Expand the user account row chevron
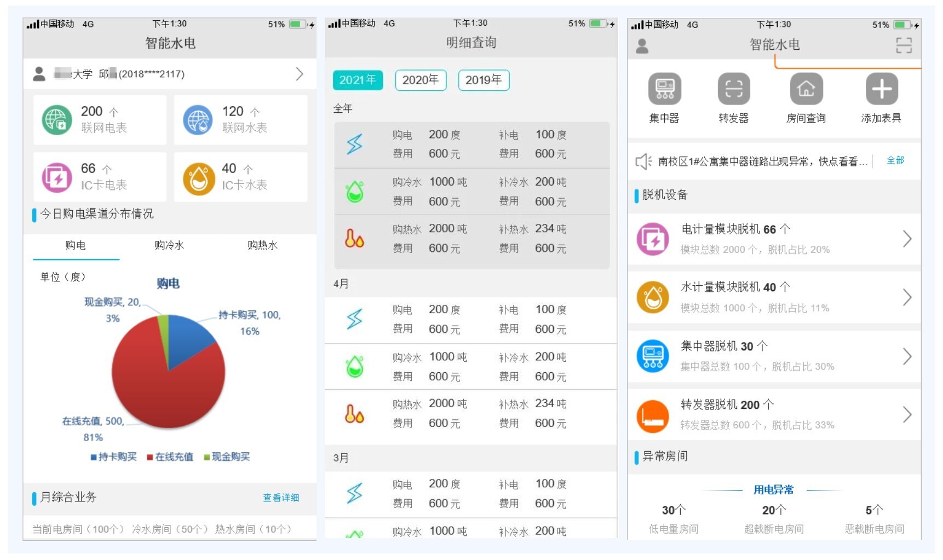The width and height of the screenshot is (943, 560). coord(300,73)
